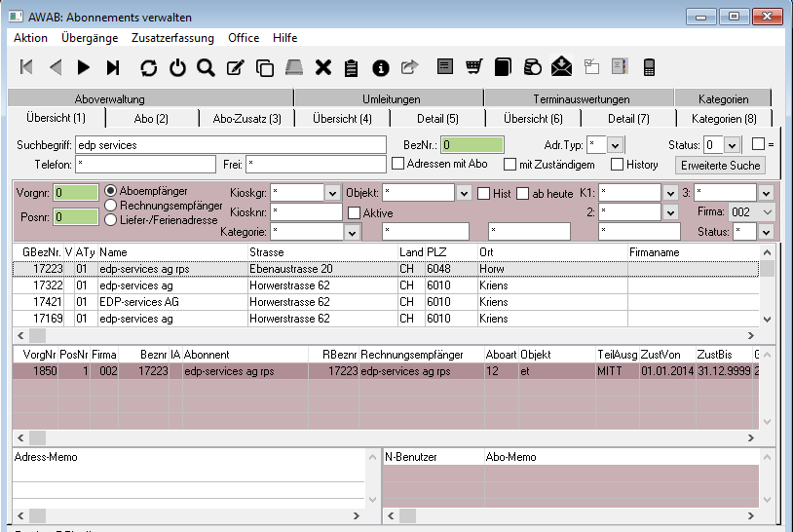Screen dimensions: 793x532
Task: Click the open envelope mail icon
Action: click(561, 67)
